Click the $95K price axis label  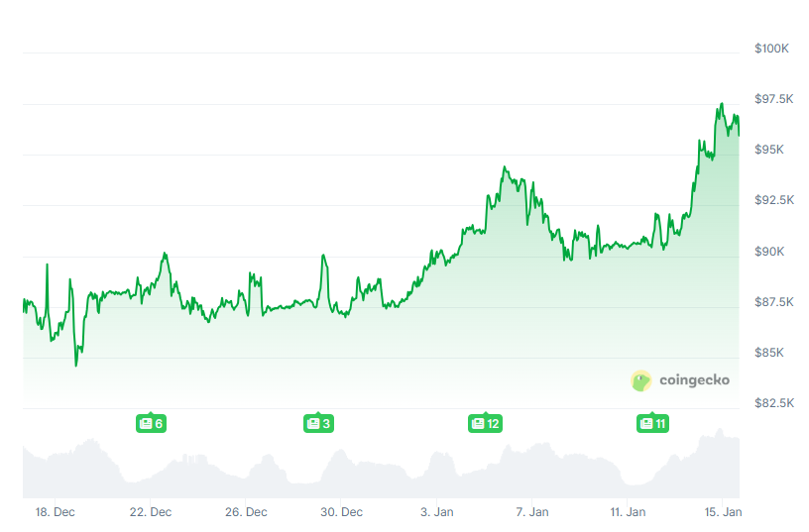(x=769, y=150)
